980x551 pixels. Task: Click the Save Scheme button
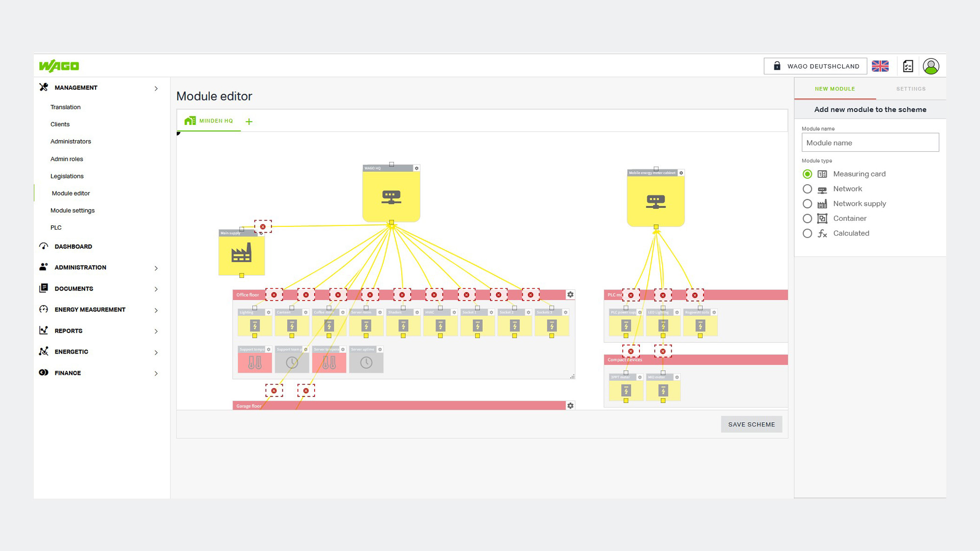pos(752,425)
